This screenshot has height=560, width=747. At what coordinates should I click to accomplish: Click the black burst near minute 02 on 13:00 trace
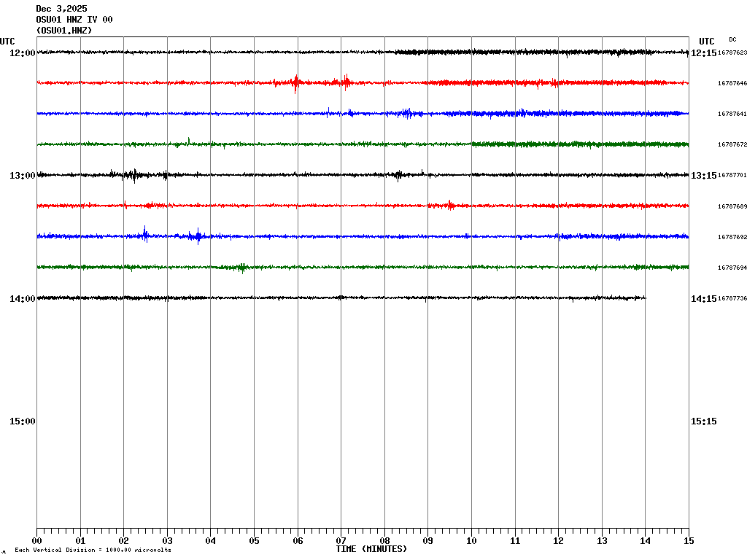point(132,175)
